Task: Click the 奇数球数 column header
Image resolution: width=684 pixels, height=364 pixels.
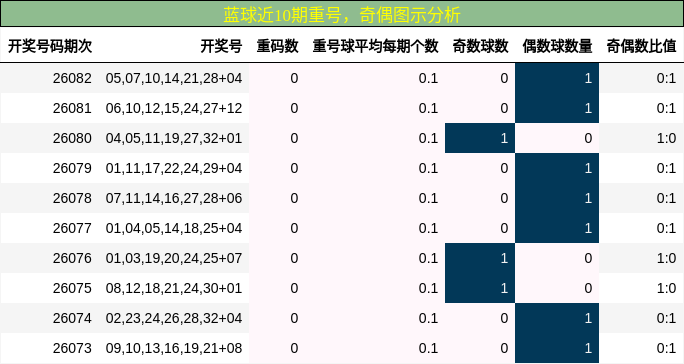Action: [480, 46]
